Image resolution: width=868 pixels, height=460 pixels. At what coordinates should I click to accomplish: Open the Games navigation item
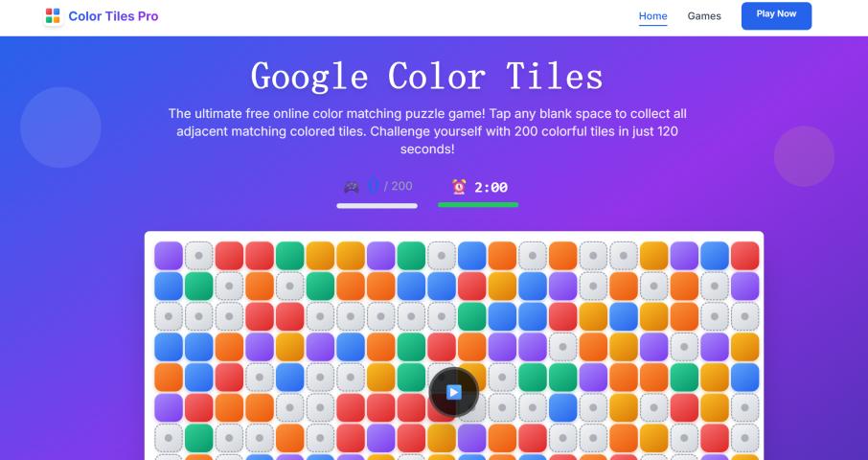pos(704,16)
